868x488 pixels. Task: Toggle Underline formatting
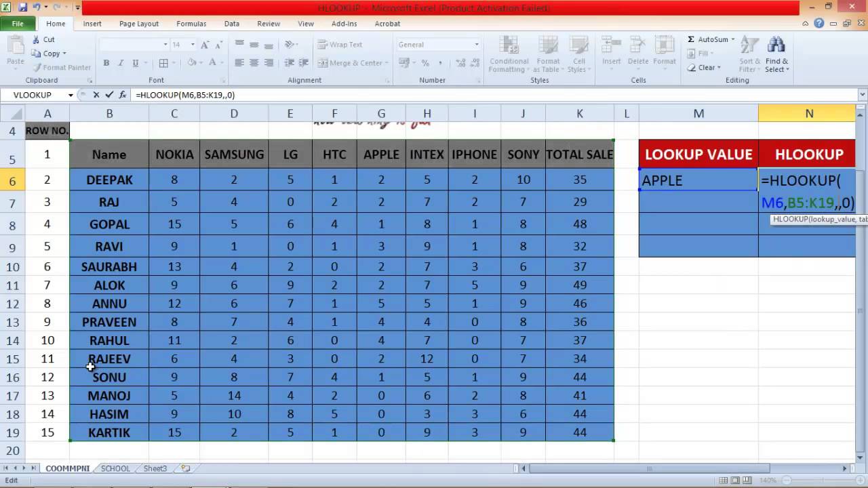(136, 63)
